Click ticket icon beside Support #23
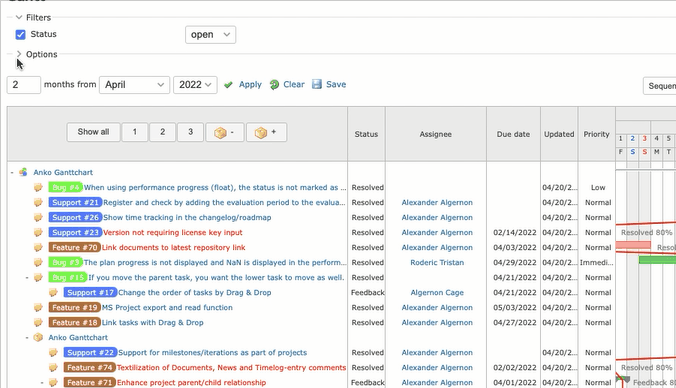676x388 pixels. tap(38, 233)
